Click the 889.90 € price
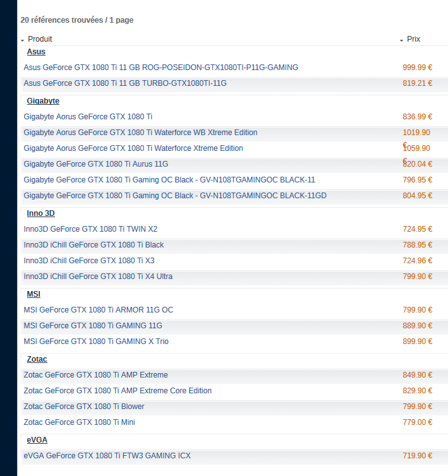The height and width of the screenshot is (476, 448). [417, 325]
